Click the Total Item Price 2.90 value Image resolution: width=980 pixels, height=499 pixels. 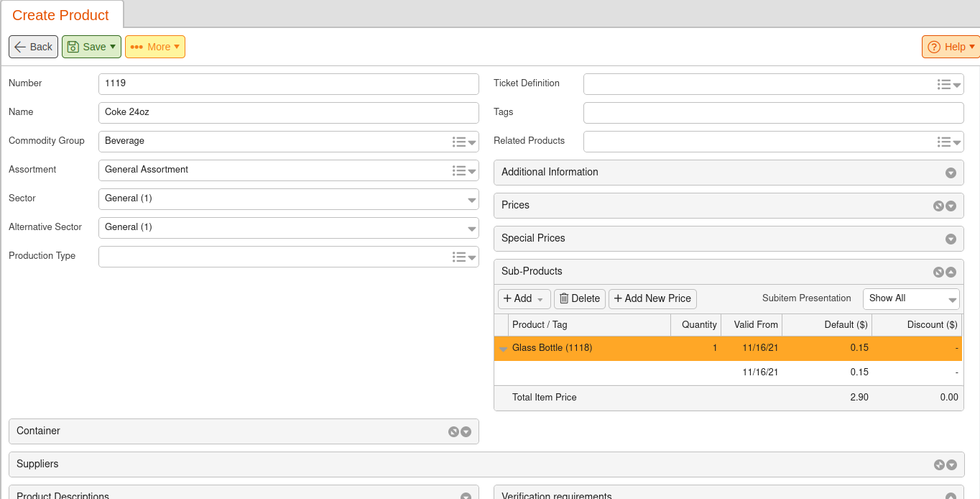(x=859, y=398)
